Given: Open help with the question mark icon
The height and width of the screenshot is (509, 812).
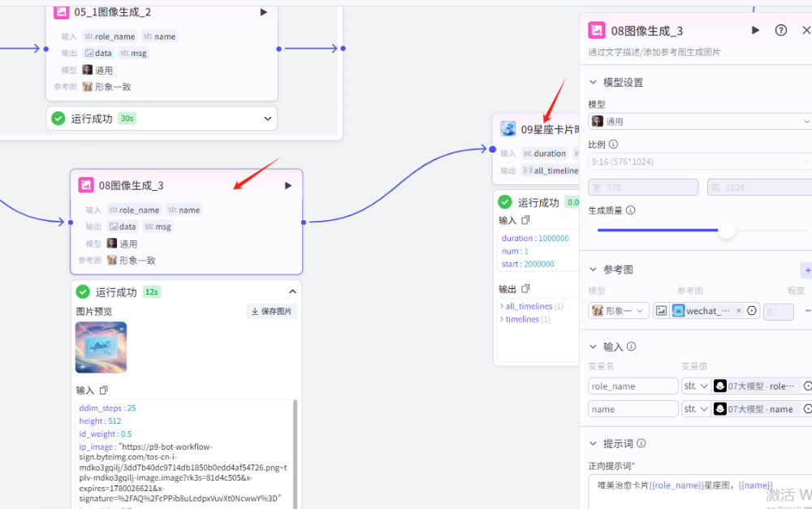Looking at the screenshot, I should [x=780, y=30].
